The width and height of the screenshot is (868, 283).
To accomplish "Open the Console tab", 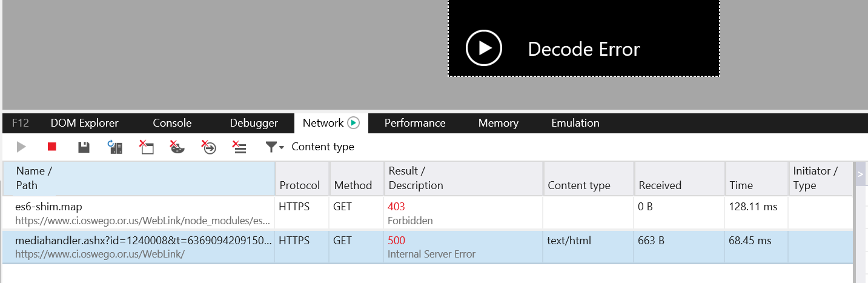I will click(x=172, y=123).
